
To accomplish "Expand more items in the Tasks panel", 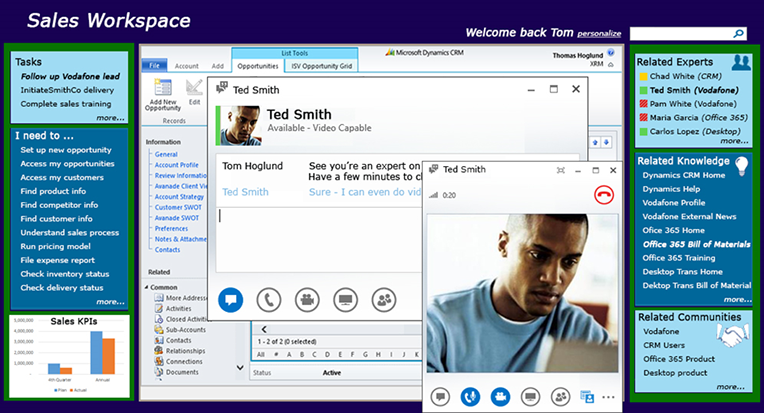I will point(110,118).
